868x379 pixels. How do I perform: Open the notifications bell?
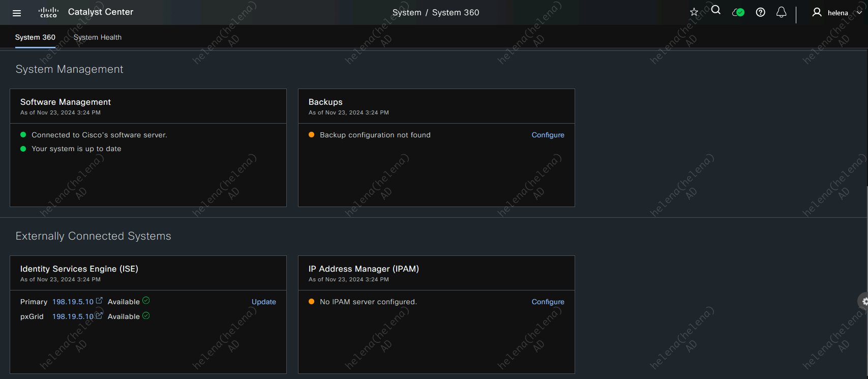tap(782, 12)
